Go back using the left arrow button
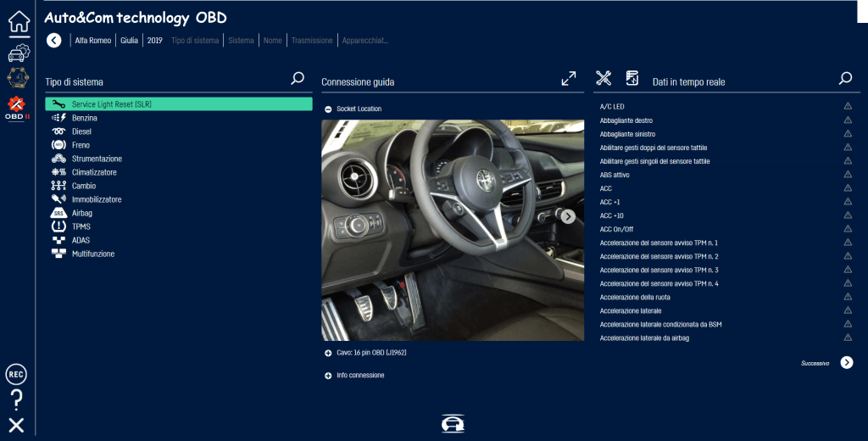The height and width of the screenshot is (441, 868). coord(54,40)
